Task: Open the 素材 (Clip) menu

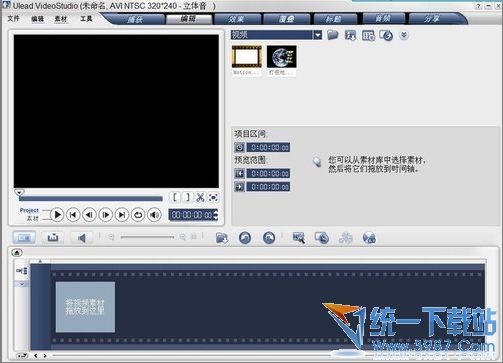Action: coord(61,19)
